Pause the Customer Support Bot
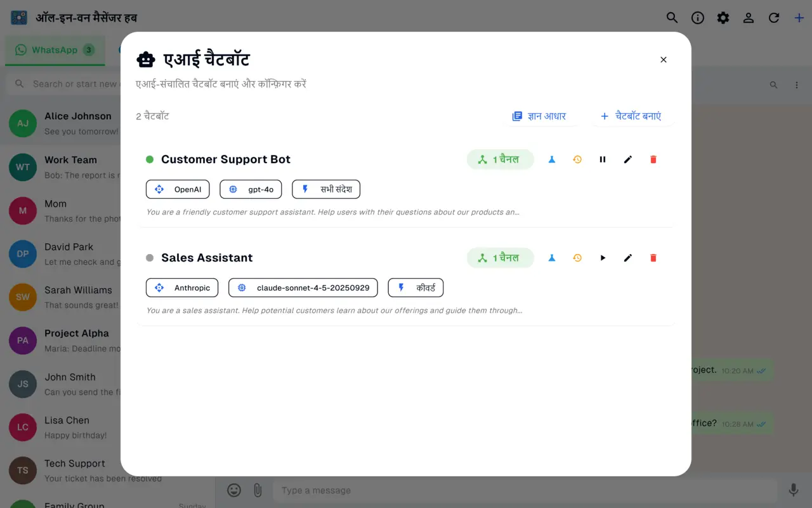The height and width of the screenshot is (508, 812). pos(603,159)
